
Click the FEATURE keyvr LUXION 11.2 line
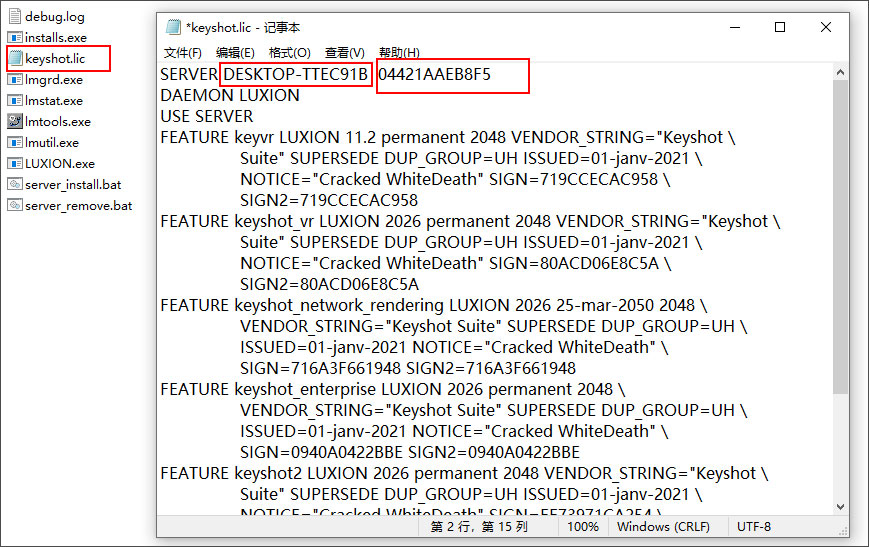pos(448,137)
